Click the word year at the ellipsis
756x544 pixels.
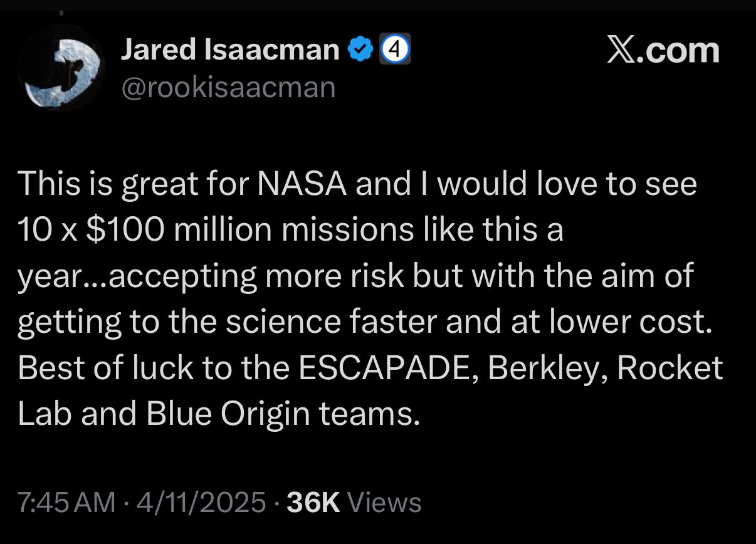[x=48, y=278]
